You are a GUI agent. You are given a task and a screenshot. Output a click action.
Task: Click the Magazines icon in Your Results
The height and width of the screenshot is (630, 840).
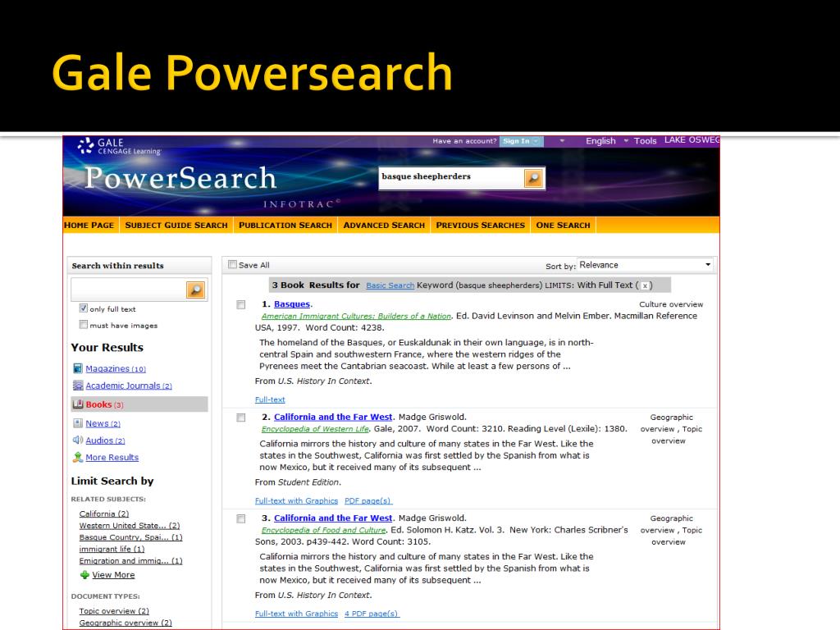(78, 368)
